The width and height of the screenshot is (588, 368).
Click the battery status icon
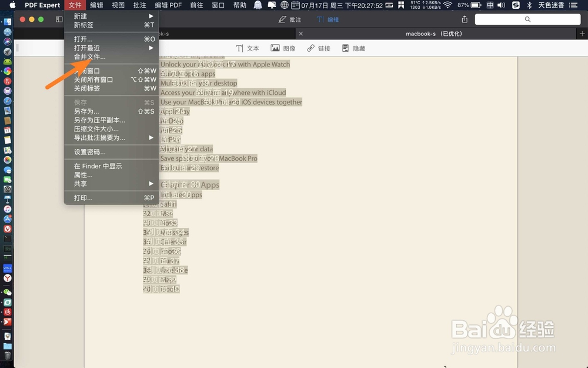[476, 5]
